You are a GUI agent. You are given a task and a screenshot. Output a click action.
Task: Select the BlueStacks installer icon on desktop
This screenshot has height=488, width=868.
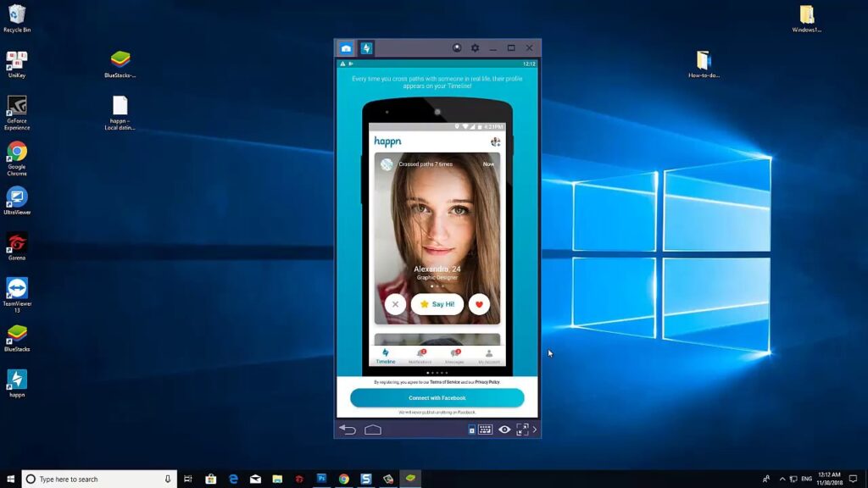pos(120,64)
